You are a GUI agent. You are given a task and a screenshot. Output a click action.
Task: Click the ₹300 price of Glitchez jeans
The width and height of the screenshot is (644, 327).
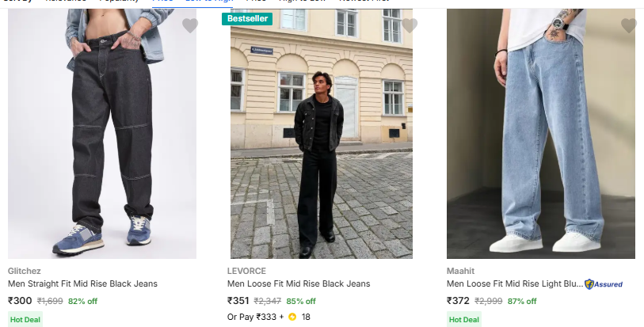[x=20, y=301]
